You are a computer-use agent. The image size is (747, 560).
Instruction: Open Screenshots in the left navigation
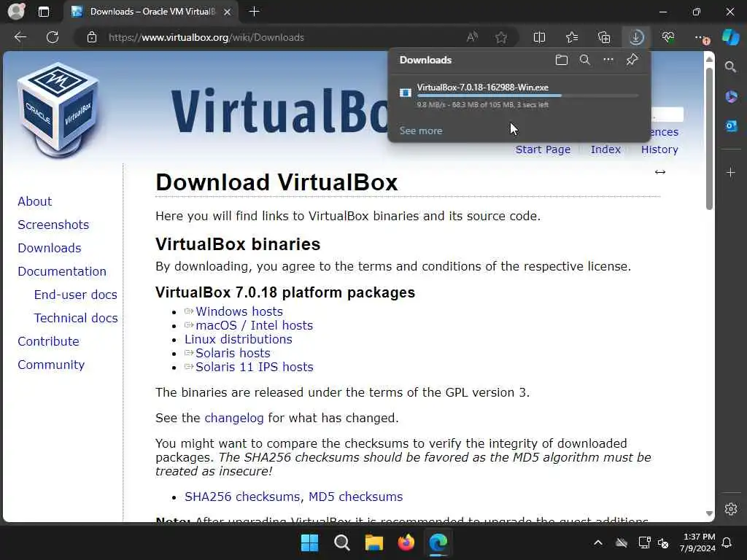(x=53, y=225)
